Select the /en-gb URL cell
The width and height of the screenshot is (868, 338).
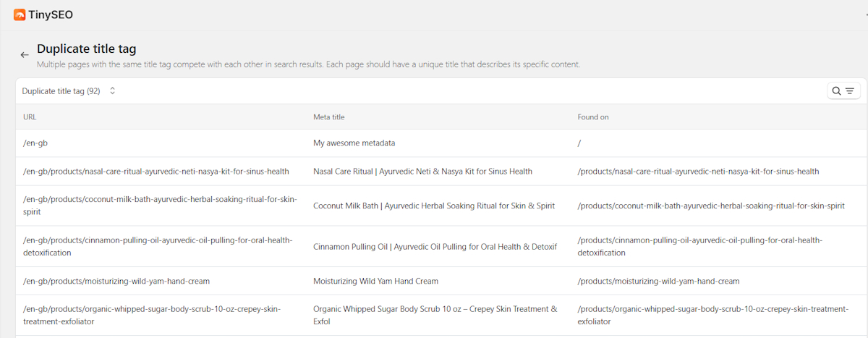pos(35,143)
